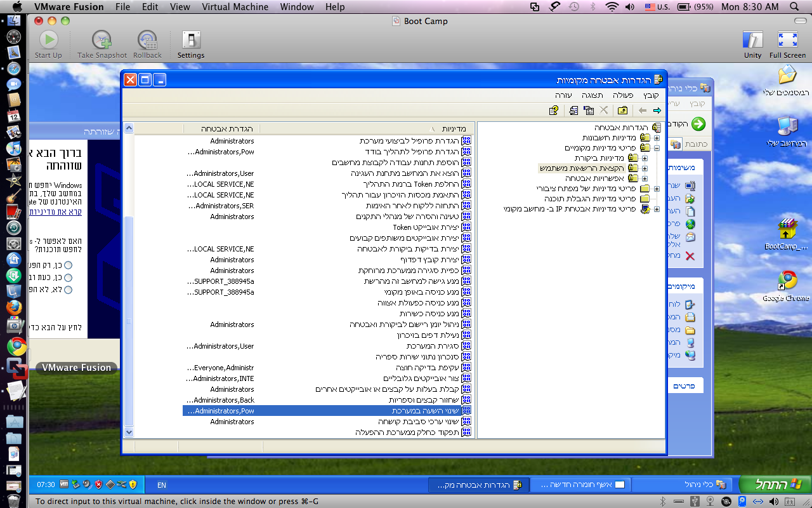Viewport: 812px width, 508px height.
Task: Click the קרא את מדיניות link
Action: [x=57, y=212]
